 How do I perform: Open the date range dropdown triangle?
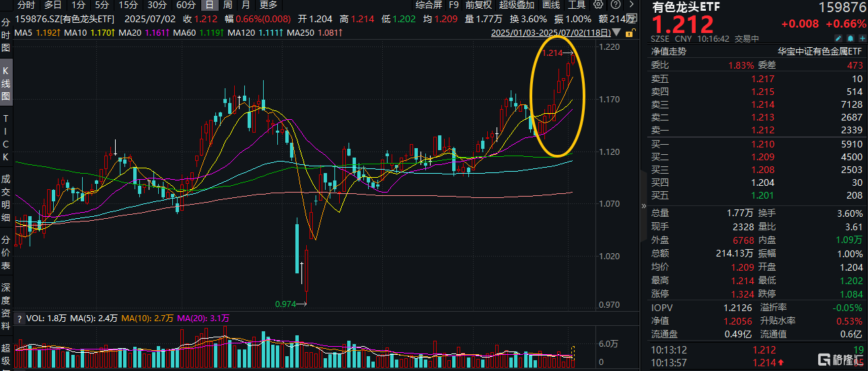[x=618, y=32]
